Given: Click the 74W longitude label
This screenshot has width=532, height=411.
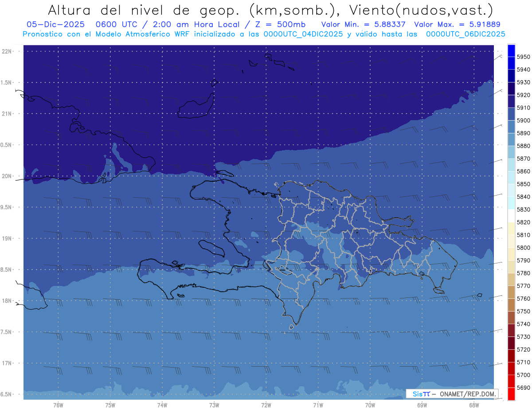Looking at the screenshot, I should tap(162, 405).
